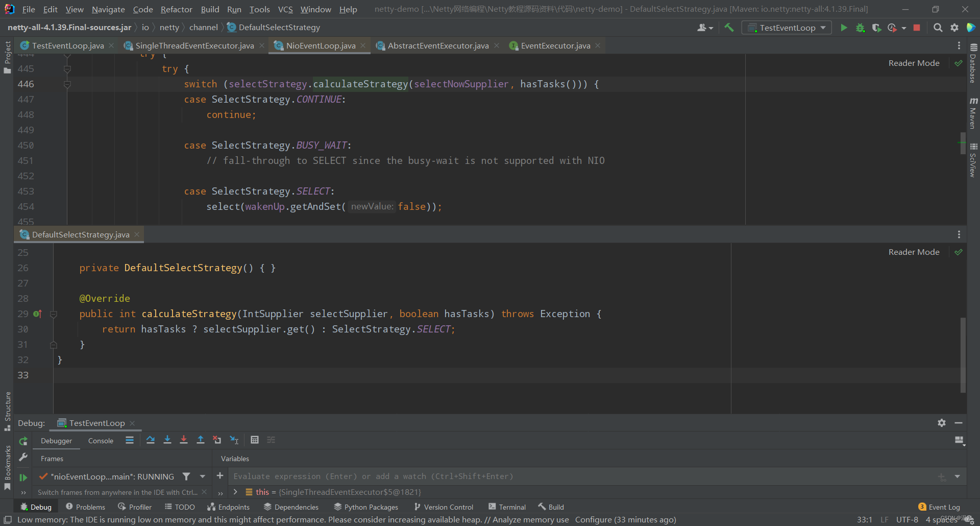This screenshot has width=980, height=526.
Task: Close the NioEventLoop.java tab
Action: 363,45
